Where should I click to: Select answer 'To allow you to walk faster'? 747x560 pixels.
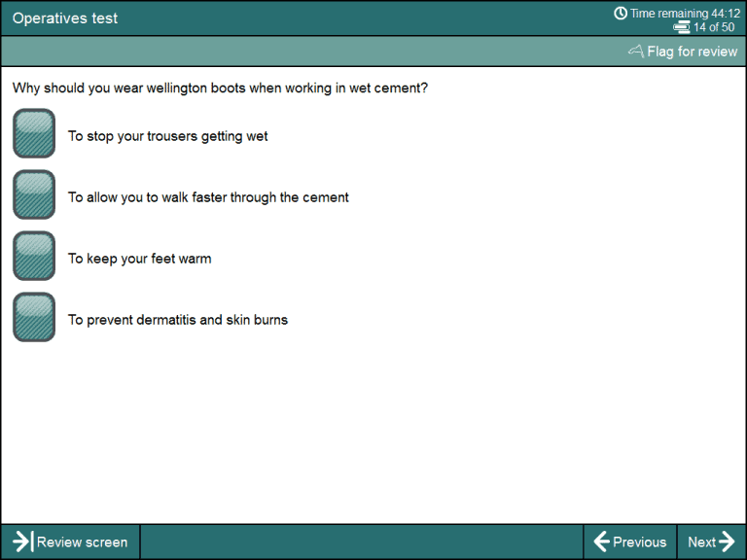click(x=34, y=194)
